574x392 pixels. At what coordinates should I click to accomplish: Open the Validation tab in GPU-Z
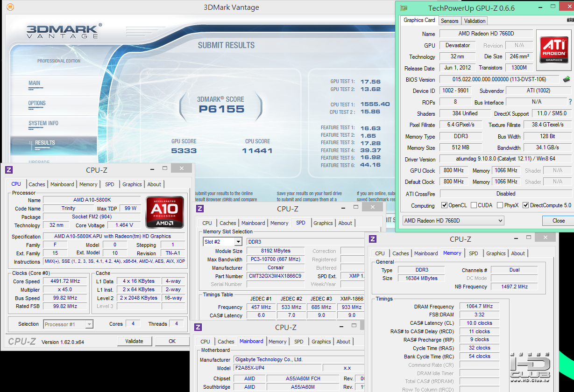[475, 21]
